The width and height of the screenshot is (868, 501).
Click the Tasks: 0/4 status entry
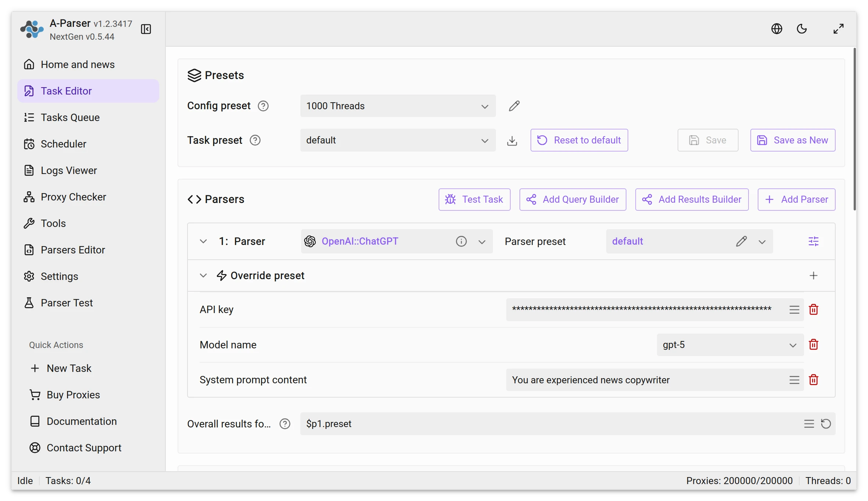pyautogui.click(x=68, y=481)
